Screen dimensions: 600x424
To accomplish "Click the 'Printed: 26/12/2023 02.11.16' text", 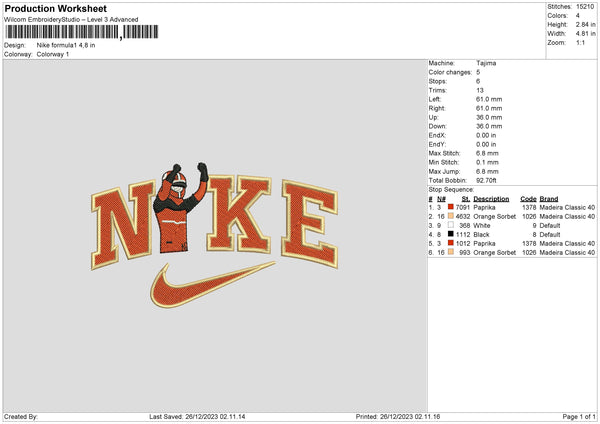I will click(x=398, y=417).
